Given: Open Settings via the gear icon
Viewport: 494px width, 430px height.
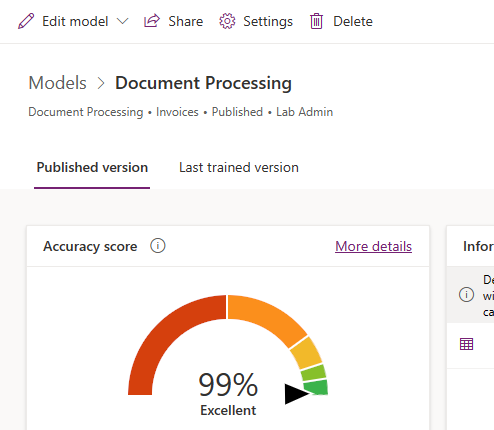Looking at the screenshot, I should click(227, 21).
